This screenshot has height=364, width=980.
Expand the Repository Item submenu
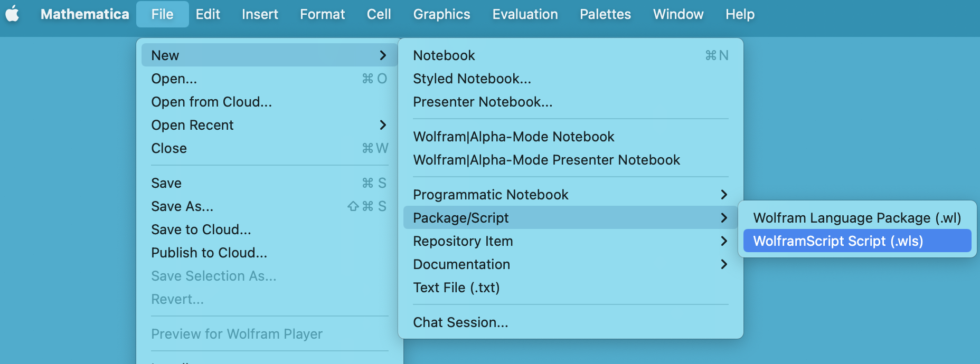pos(570,241)
